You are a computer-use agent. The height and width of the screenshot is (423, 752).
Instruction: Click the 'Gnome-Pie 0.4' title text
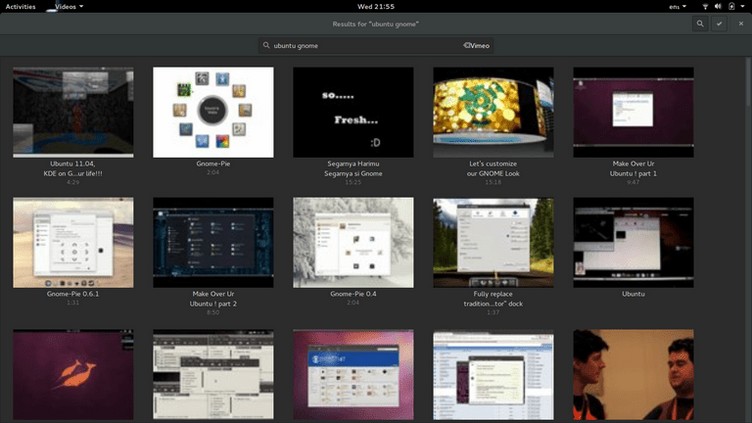(x=353, y=294)
